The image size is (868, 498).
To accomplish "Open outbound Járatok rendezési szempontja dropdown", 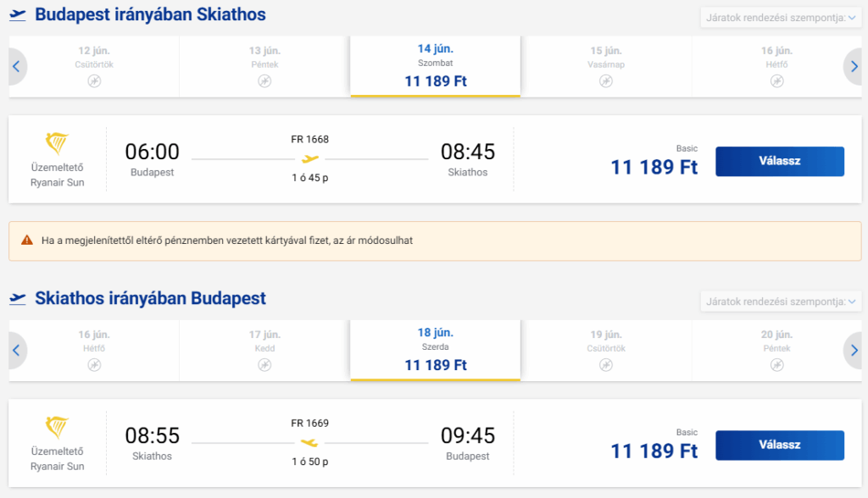I will (781, 18).
